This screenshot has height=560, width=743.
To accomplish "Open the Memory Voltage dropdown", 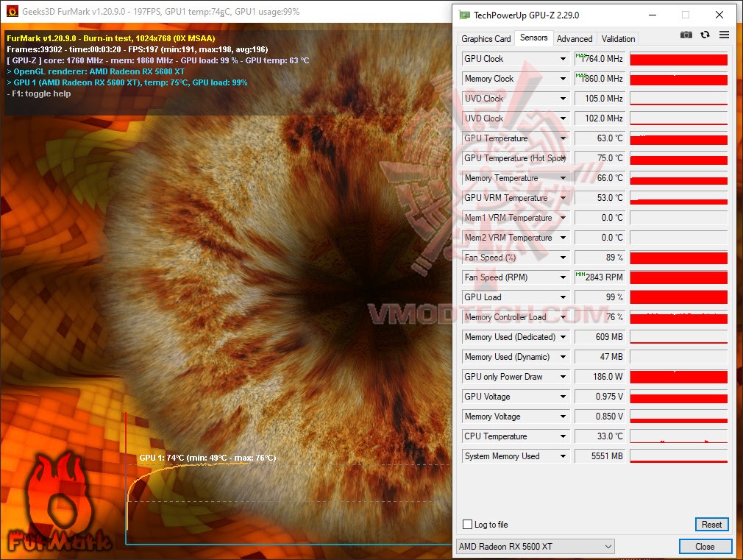I will [563, 417].
